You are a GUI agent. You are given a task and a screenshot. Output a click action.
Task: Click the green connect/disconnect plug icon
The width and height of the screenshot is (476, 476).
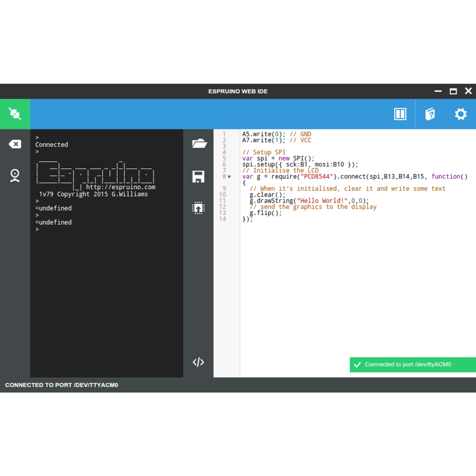pos(15,114)
